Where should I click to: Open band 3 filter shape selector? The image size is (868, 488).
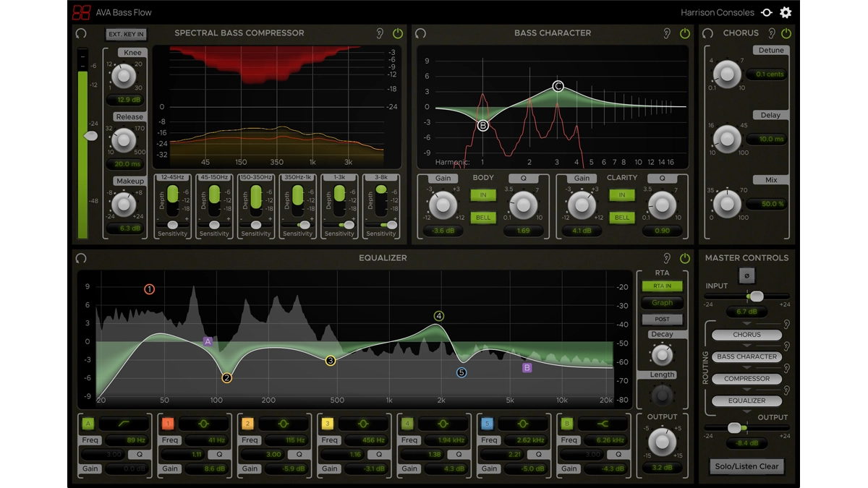pos(363,424)
